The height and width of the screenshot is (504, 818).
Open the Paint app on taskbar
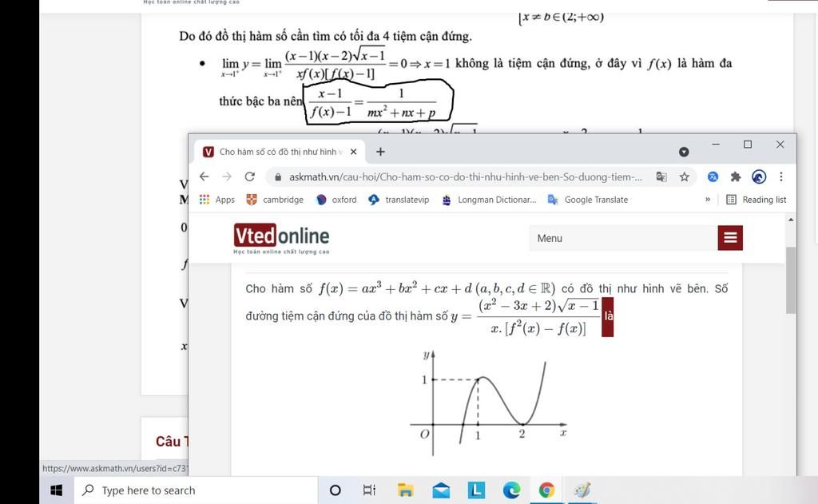pos(582,490)
